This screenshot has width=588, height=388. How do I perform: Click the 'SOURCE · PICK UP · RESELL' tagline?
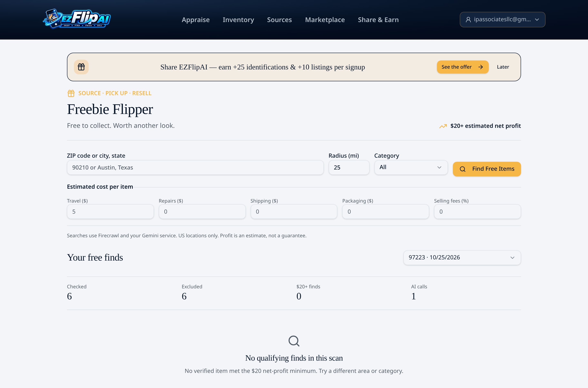coord(115,93)
